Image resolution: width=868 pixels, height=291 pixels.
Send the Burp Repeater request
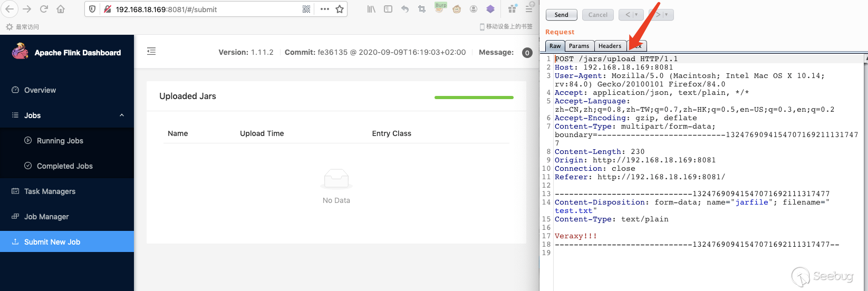click(x=562, y=15)
